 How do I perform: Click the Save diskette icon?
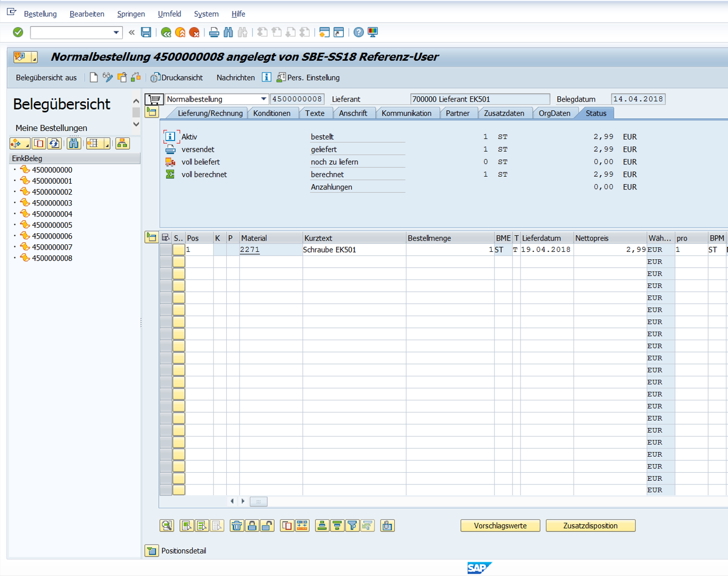click(146, 32)
